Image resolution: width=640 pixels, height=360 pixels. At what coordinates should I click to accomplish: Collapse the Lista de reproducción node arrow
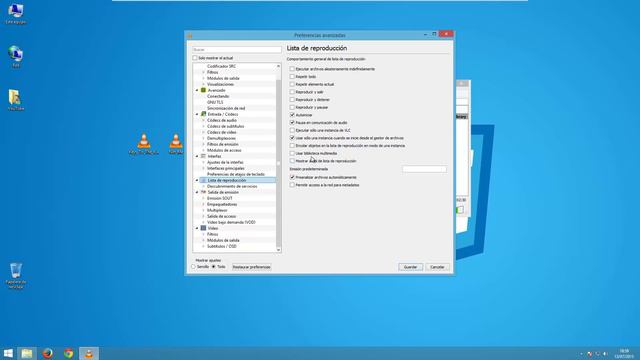click(x=197, y=180)
